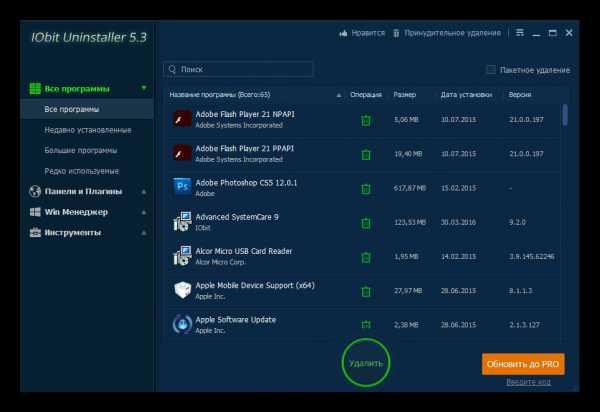Viewport: 600px width, 412px height.
Task: Click Adobe Flash Player 21 PPAPI name text
Action: (x=245, y=148)
